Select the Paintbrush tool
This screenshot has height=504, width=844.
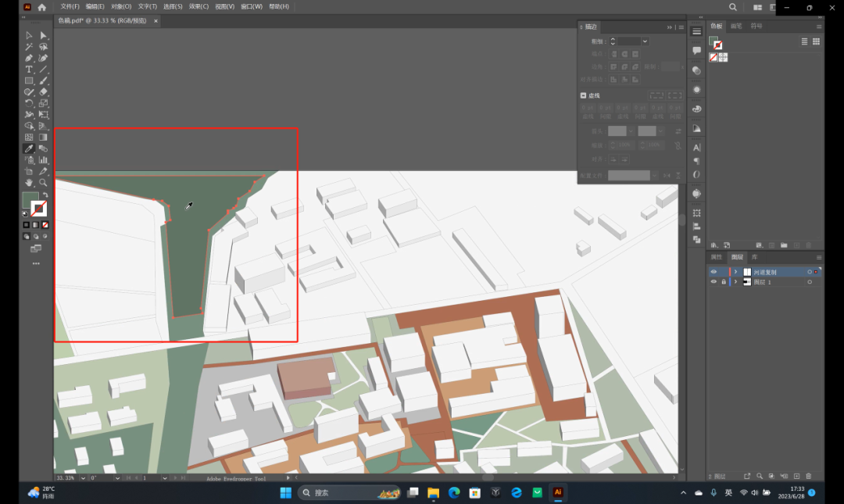pos(44,80)
